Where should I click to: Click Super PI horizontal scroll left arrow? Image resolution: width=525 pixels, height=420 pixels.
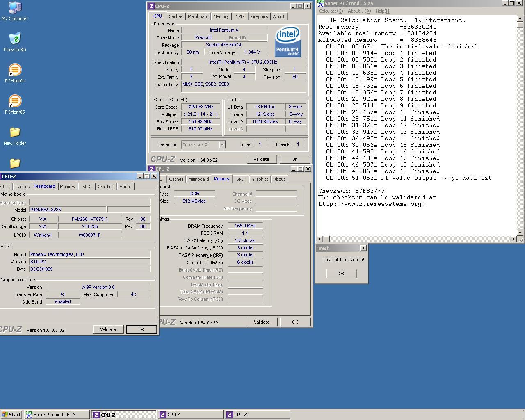pyautogui.click(x=320, y=239)
